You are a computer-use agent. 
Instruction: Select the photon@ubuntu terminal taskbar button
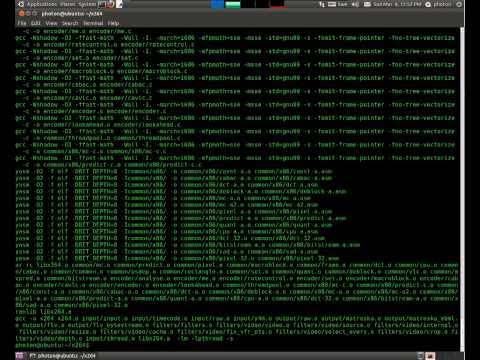pos(62,356)
